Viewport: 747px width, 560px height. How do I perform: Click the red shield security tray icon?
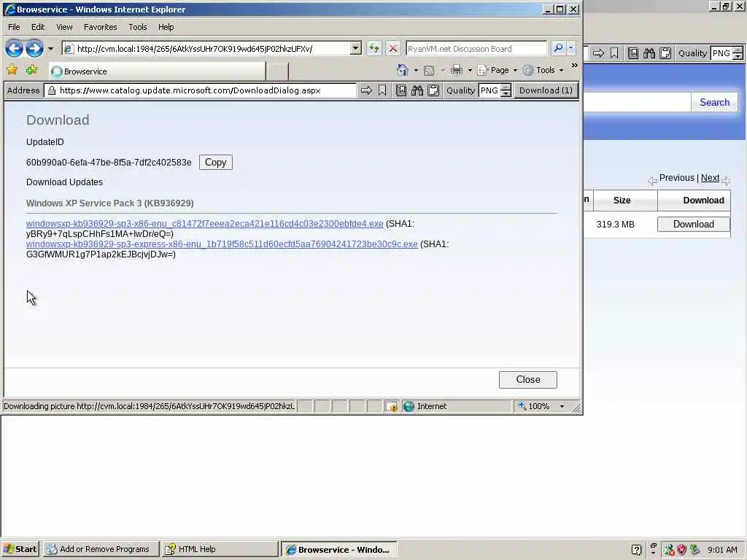click(x=681, y=550)
